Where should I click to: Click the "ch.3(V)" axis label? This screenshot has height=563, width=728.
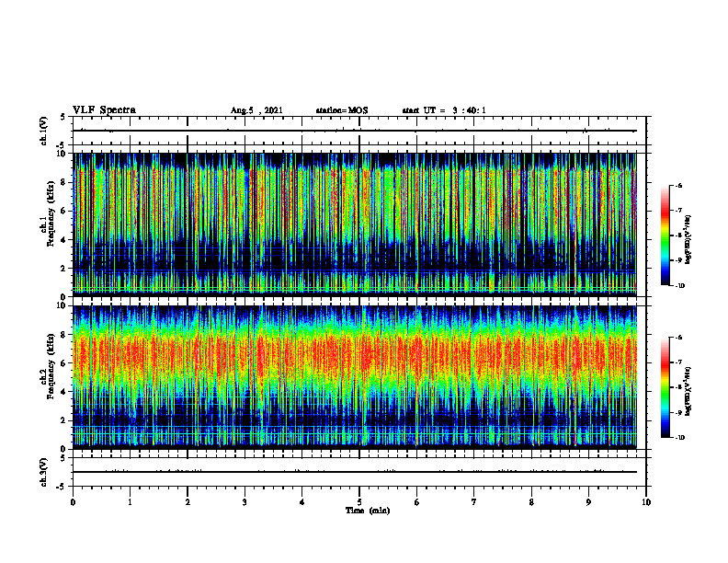click(x=44, y=472)
